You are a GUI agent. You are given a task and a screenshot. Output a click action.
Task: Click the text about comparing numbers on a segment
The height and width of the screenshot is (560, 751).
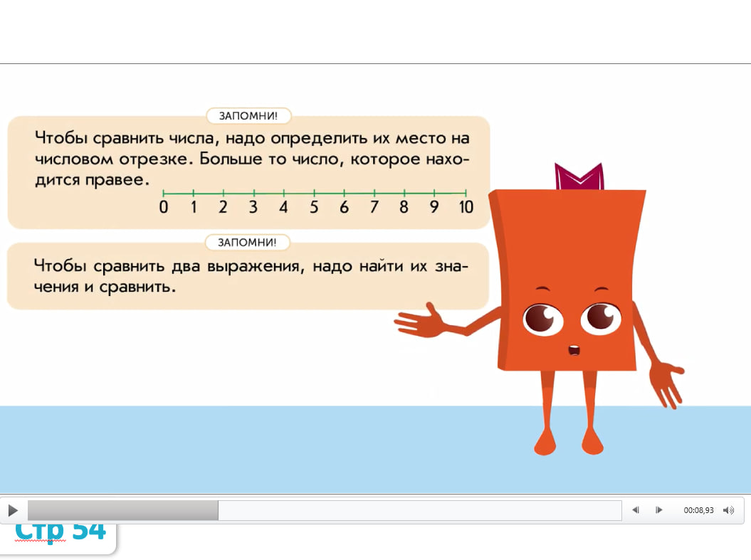coord(251,157)
